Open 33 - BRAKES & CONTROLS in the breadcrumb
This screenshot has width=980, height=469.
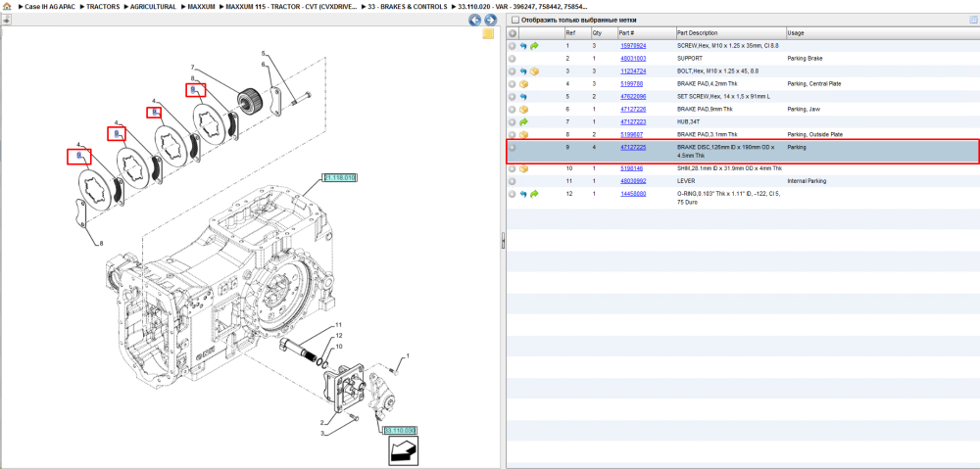[408, 6]
